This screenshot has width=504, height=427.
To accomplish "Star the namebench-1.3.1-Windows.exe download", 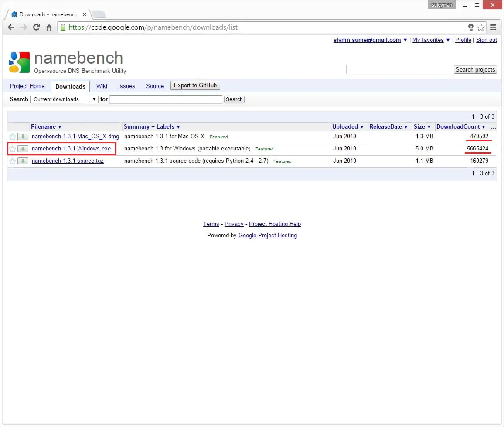I will click(13, 149).
